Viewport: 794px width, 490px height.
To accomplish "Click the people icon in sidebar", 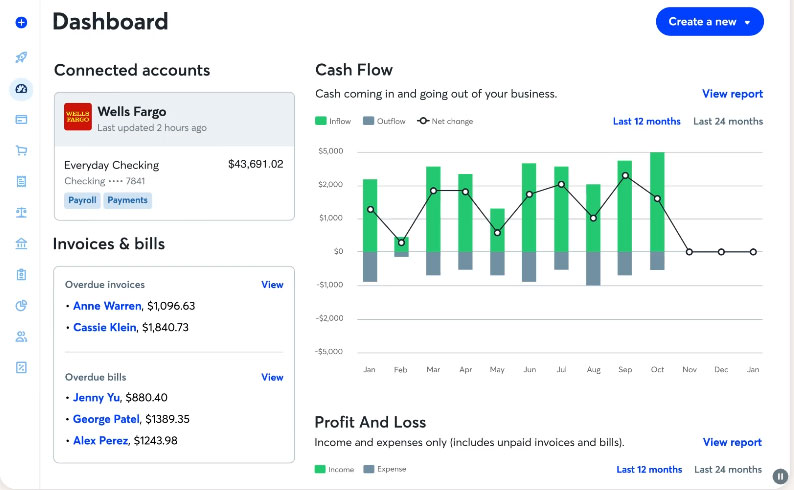I will pyautogui.click(x=21, y=336).
